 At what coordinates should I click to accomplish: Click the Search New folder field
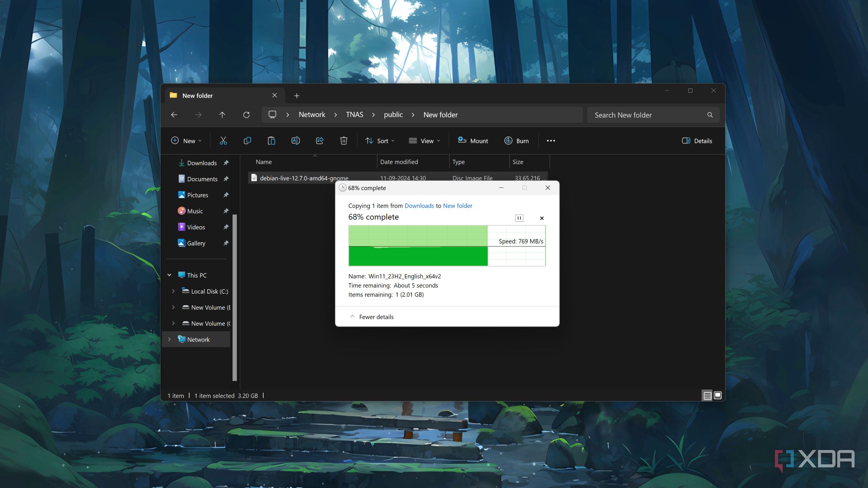653,115
